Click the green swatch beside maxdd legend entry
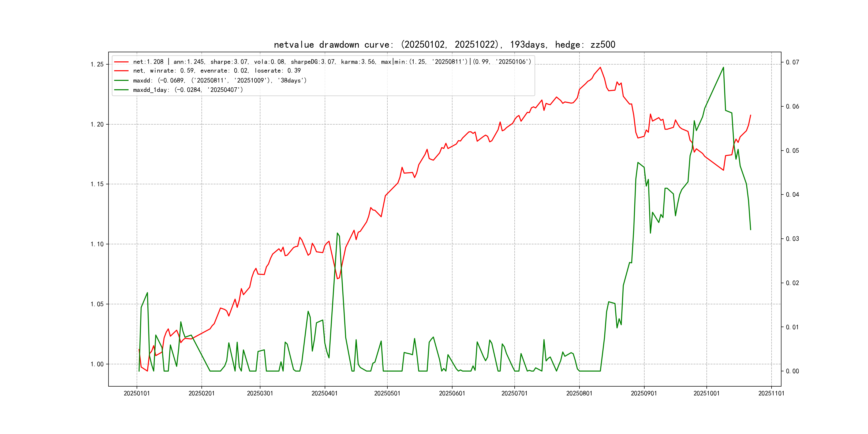The height and width of the screenshot is (434, 868). tap(121, 81)
